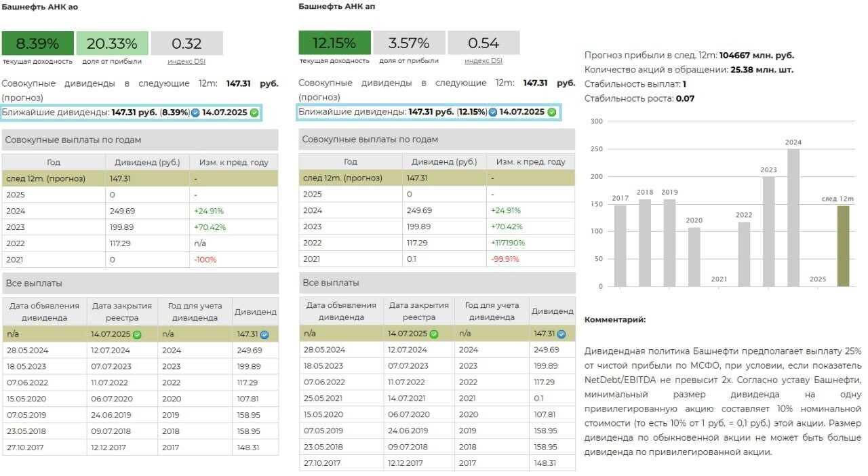This screenshot has width=868, height=476.
Task: Open индекс DSI link under 0.32
Action: coord(186,61)
